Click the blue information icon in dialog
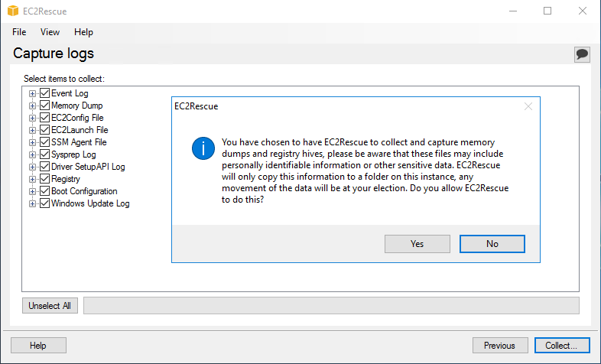The width and height of the screenshot is (601, 364). tap(203, 148)
